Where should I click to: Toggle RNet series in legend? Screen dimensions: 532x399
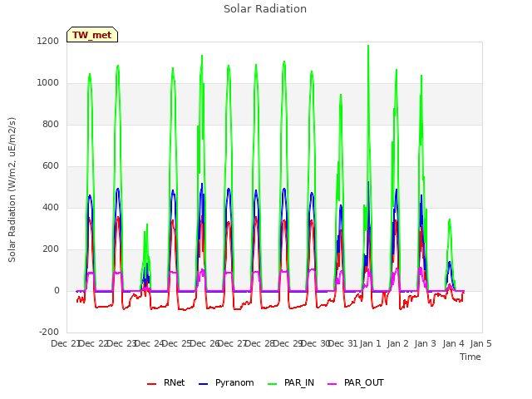(166, 382)
